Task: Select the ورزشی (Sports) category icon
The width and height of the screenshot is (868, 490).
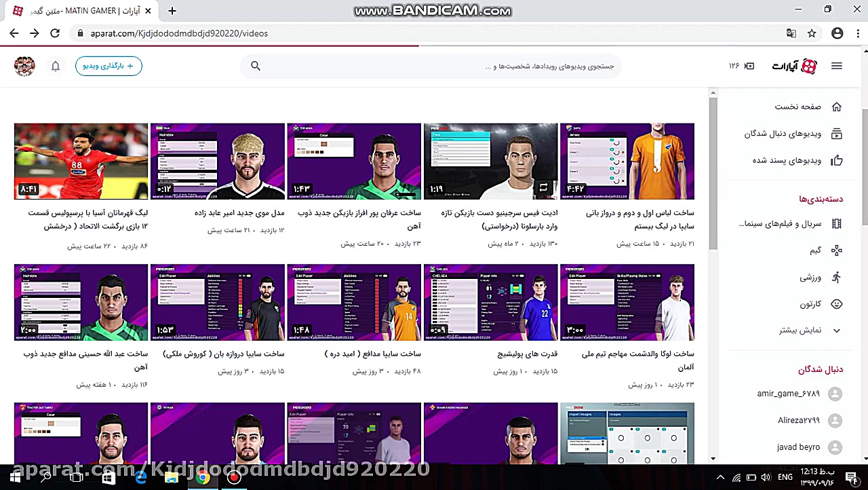Action: (x=836, y=277)
